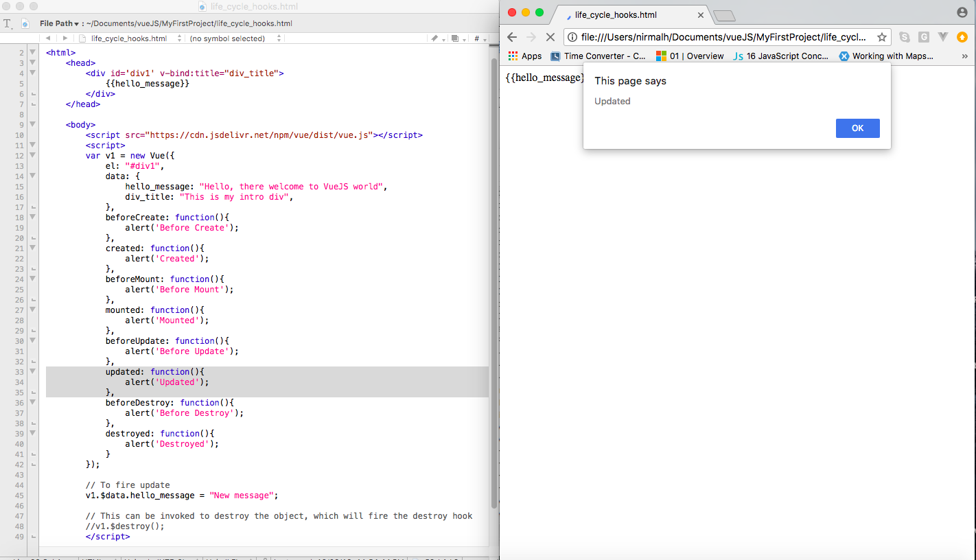
Task: Open the Vue devtools extension icon
Action: (x=943, y=37)
